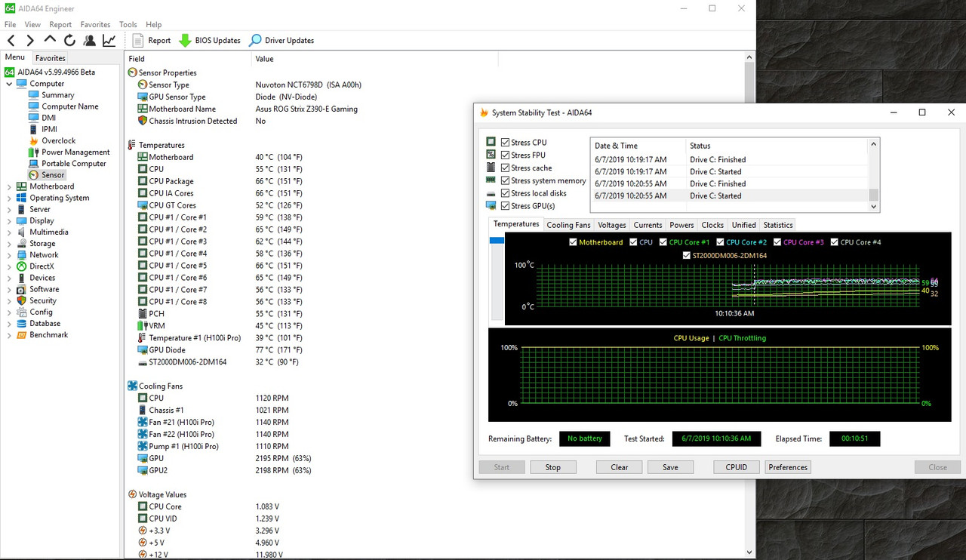The width and height of the screenshot is (966, 560).
Task: Click the Field column header
Action: click(x=188, y=59)
